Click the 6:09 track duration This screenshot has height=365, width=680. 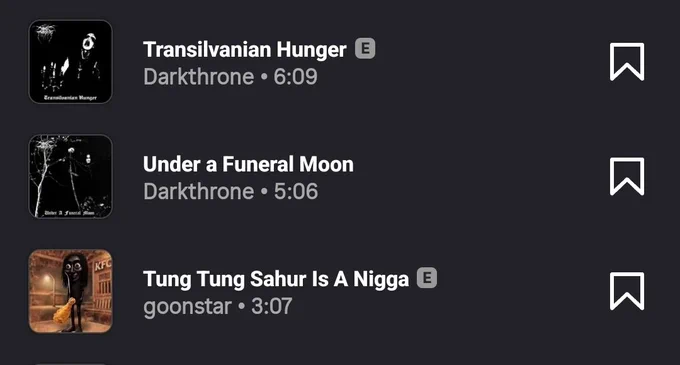coord(295,77)
